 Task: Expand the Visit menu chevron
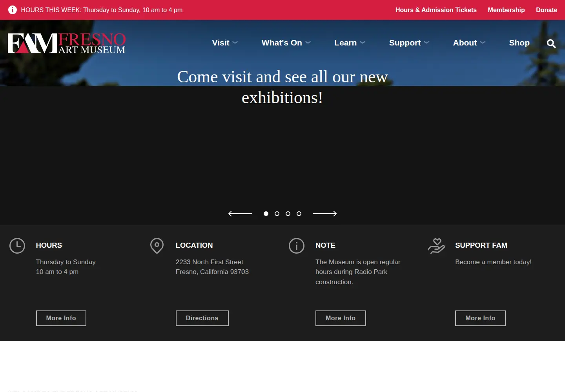[x=235, y=43]
